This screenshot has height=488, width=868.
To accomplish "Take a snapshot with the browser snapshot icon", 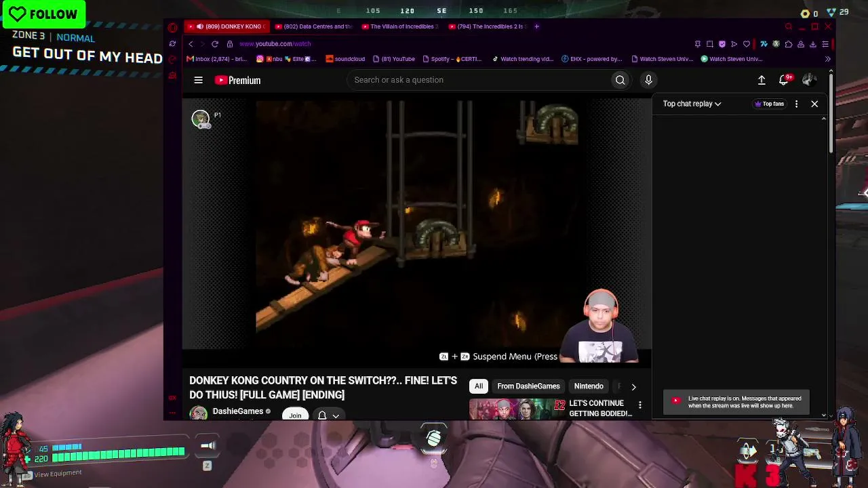I will tap(710, 44).
